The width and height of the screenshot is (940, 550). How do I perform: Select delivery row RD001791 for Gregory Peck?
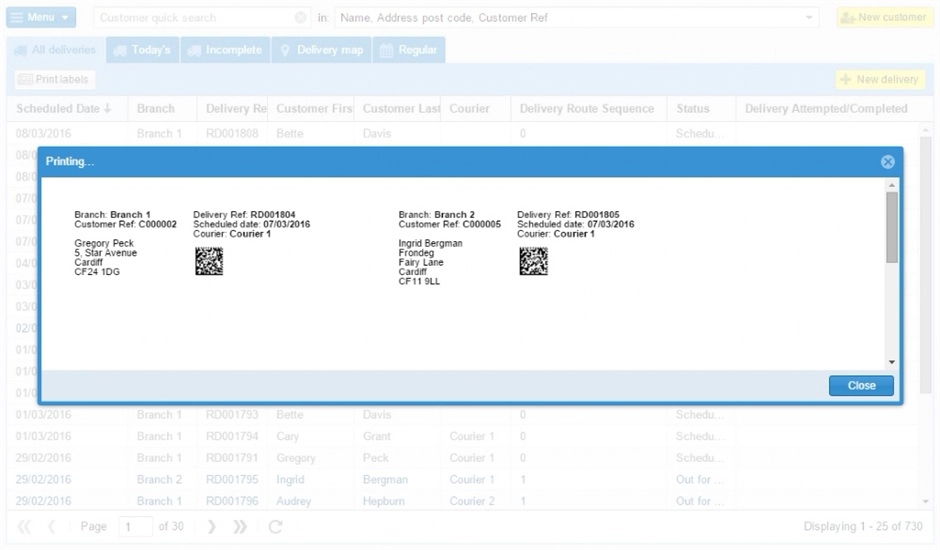tap(463, 458)
